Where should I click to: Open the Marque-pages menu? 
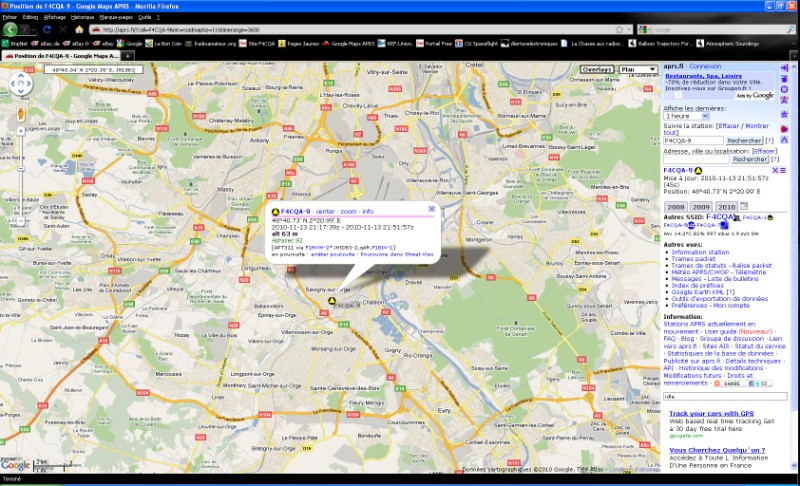click(x=117, y=17)
